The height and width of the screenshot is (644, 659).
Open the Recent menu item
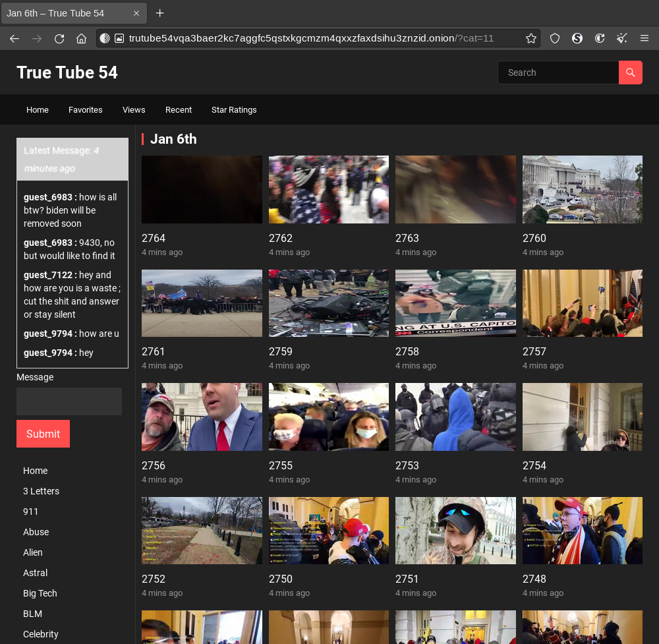[x=179, y=109]
